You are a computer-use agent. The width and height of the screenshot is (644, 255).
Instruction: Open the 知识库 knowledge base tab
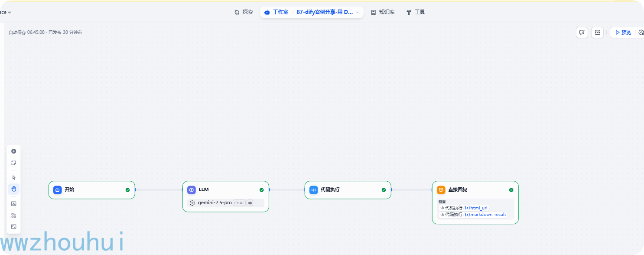[x=383, y=12]
